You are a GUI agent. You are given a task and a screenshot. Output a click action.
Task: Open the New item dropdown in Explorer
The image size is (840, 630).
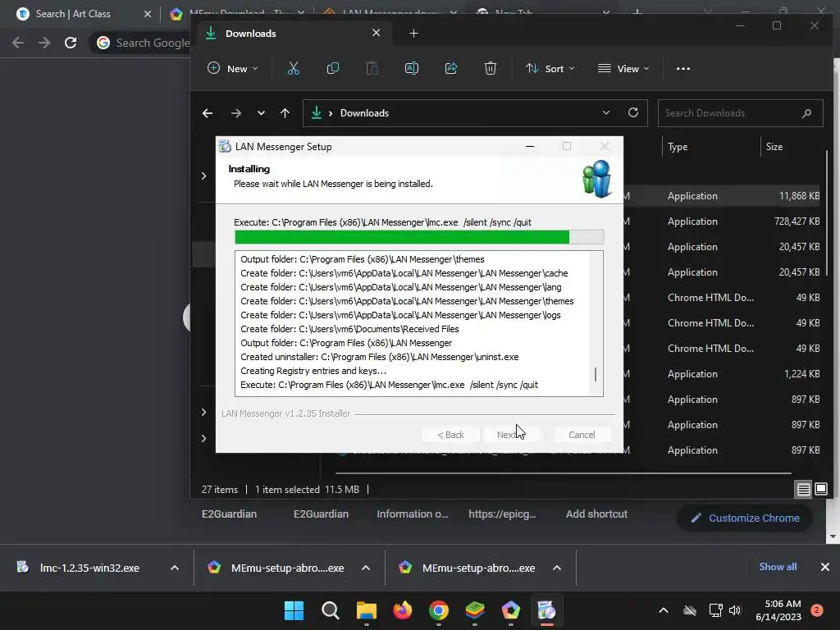click(x=232, y=69)
